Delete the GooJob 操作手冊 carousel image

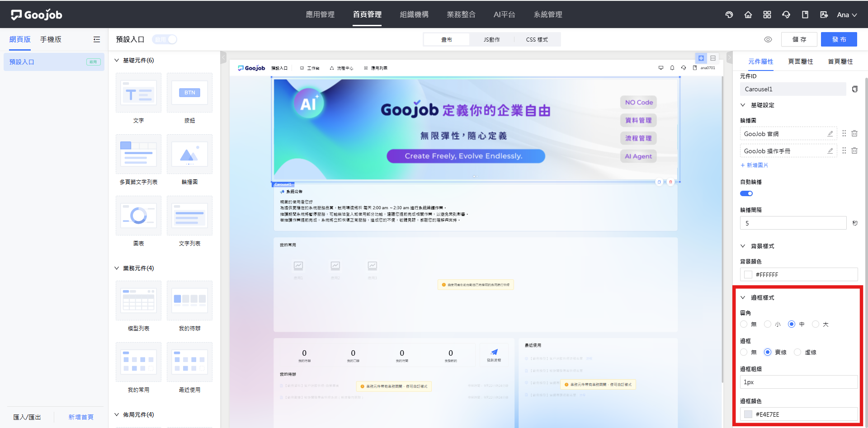click(854, 151)
